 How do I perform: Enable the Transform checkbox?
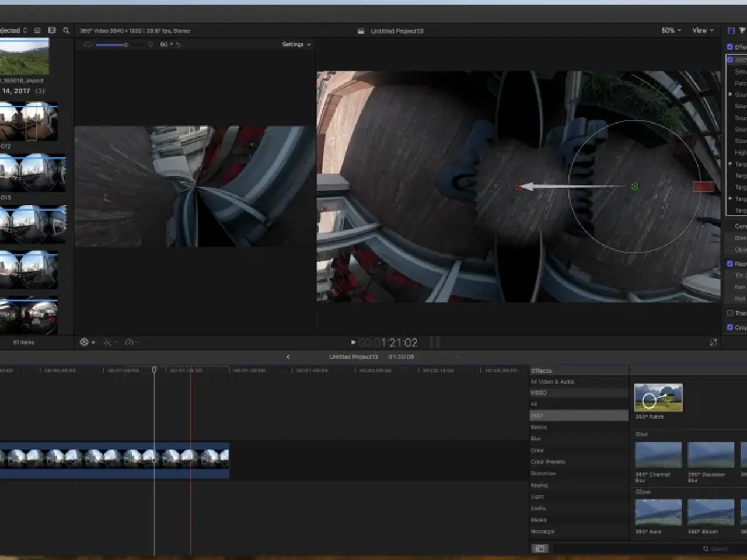tap(729, 313)
